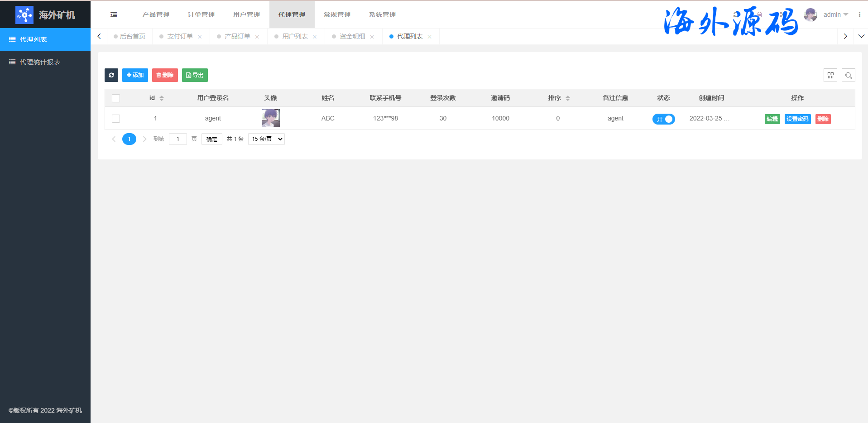This screenshot has height=423, width=868.
Task: Open the table search magnifier icon
Action: [848, 75]
